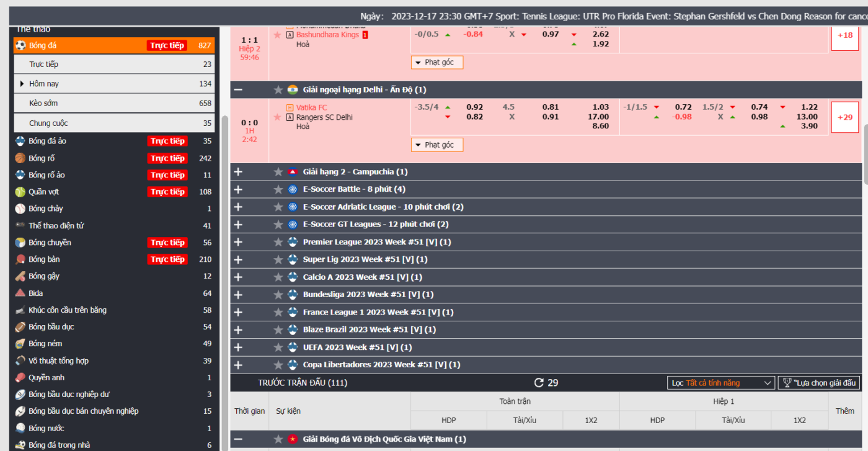The image size is (868, 451).
Task: Star the Bundesliga 2023 Week #51 row
Action: (278, 295)
